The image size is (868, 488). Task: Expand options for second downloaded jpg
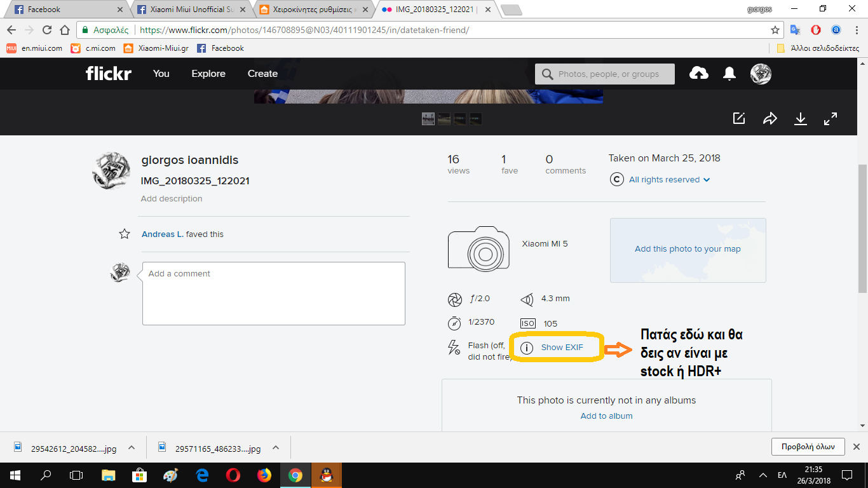click(276, 447)
